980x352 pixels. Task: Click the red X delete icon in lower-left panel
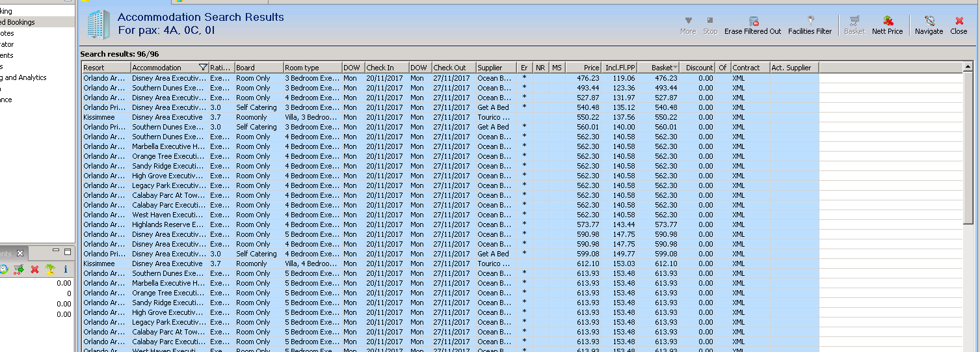coord(35,269)
